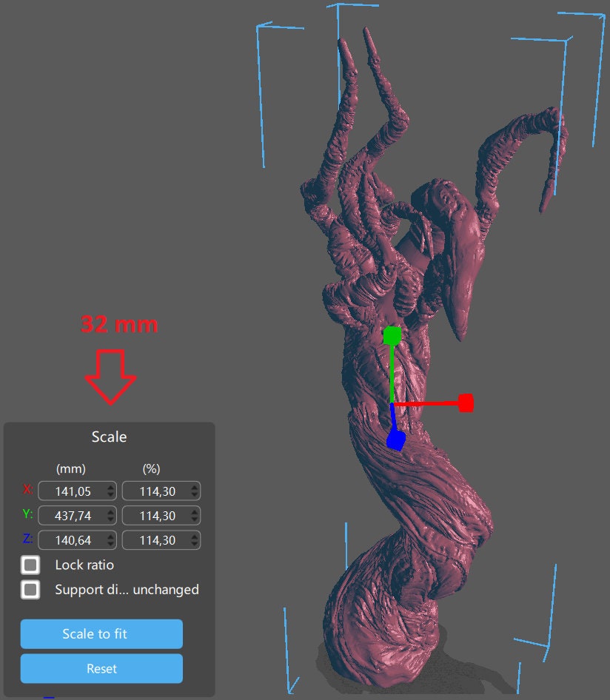Decrease Z percent with down arrow
The height and width of the screenshot is (700, 610).
click(195, 545)
